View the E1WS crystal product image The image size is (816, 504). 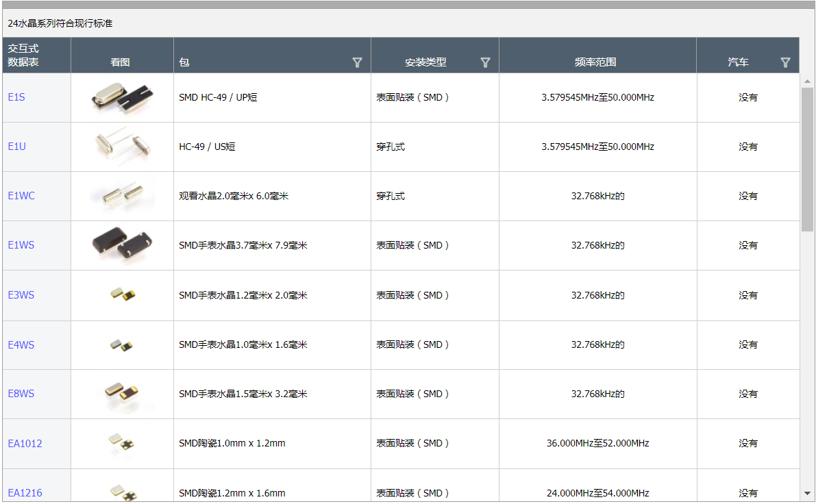coord(121,244)
